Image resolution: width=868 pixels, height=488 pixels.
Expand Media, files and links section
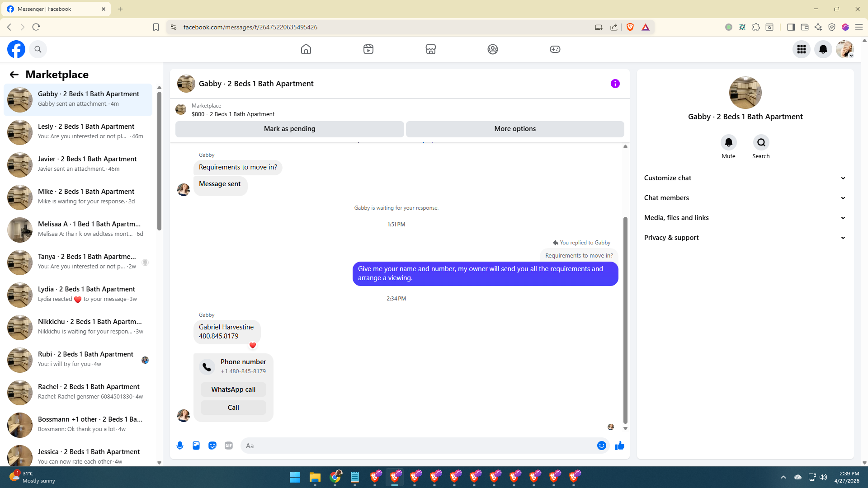(745, 218)
